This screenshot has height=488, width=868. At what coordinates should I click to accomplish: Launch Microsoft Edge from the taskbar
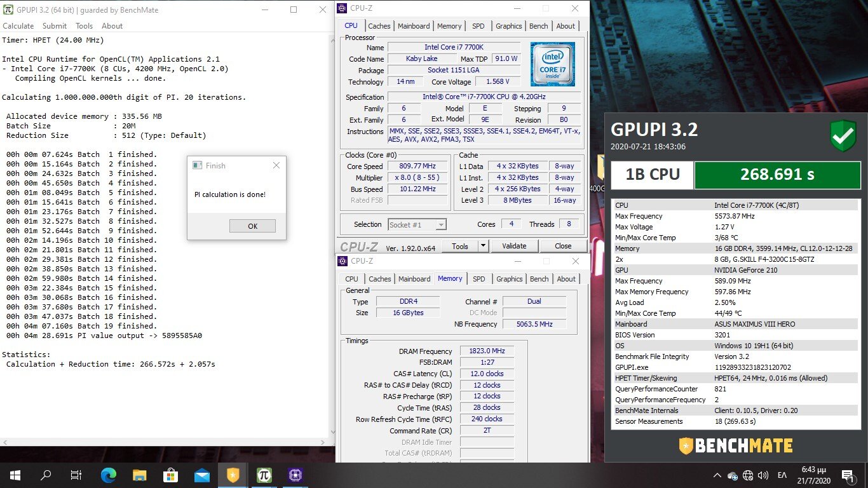(x=108, y=475)
